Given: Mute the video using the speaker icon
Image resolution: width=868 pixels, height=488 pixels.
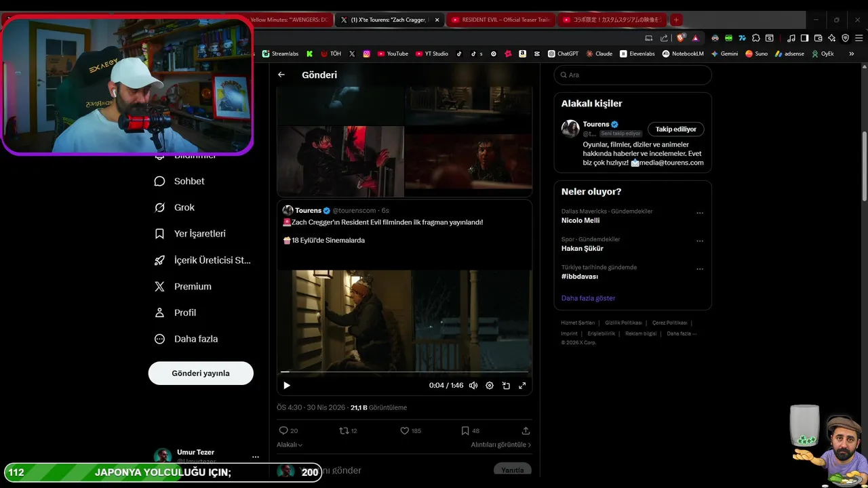Looking at the screenshot, I should [x=473, y=386].
